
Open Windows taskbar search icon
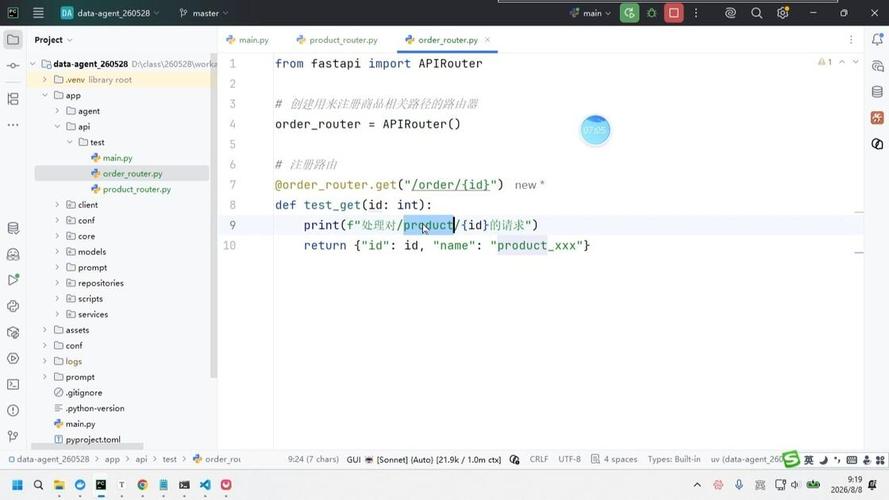tap(38, 485)
